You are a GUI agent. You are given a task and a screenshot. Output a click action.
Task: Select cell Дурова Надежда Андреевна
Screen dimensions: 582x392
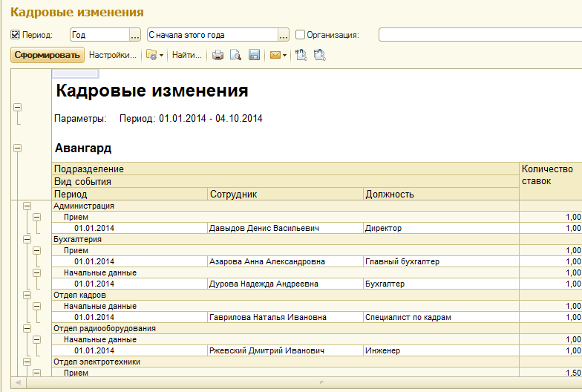[x=285, y=284]
